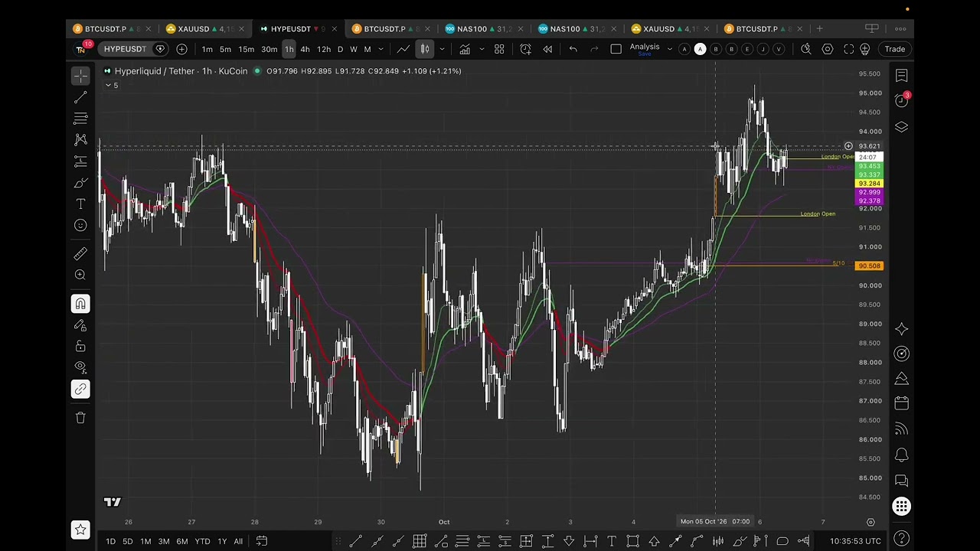Select the 15m timeframe
This screenshot has height=551, width=980.
(246, 49)
